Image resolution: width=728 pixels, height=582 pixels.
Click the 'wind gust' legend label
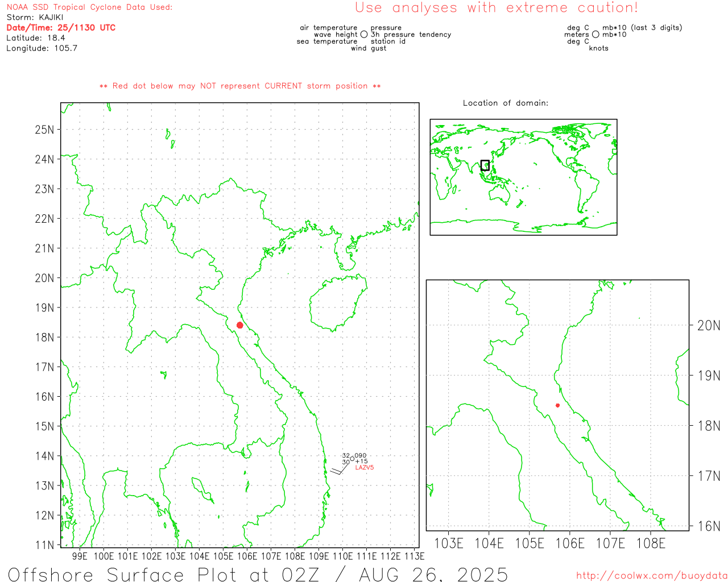[369, 48]
